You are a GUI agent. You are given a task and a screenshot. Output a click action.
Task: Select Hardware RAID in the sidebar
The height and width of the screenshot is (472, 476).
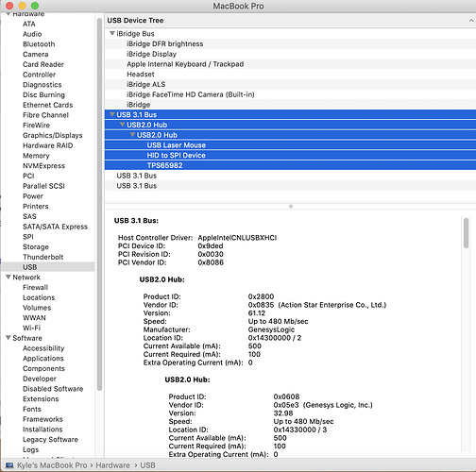pyautogui.click(x=47, y=145)
